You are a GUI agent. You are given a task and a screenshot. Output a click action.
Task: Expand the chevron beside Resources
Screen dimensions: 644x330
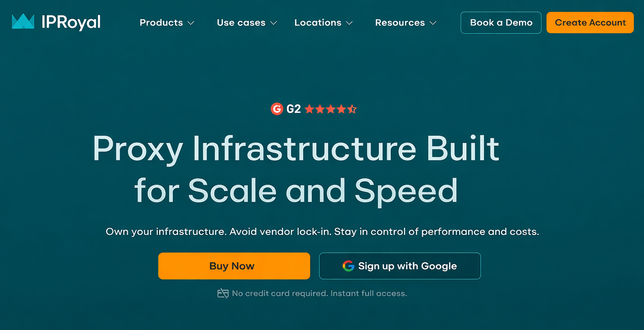pyautogui.click(x=433, y=23)
